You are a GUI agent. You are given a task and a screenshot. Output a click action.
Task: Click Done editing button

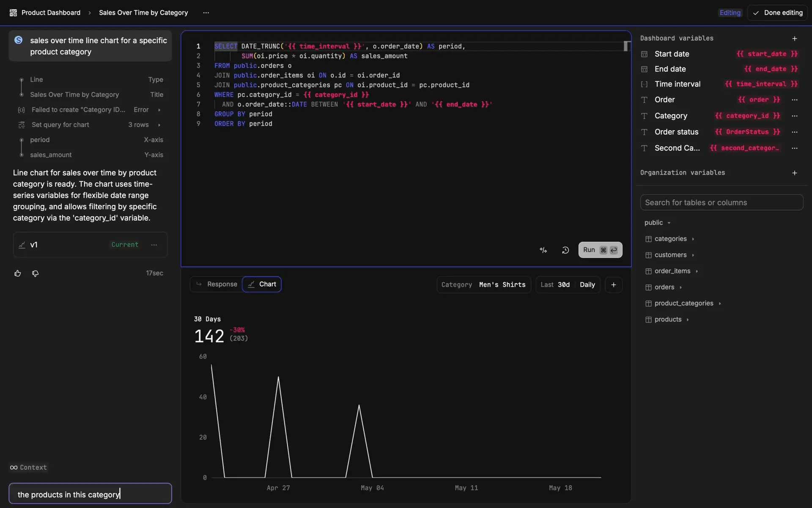point(778,13)
